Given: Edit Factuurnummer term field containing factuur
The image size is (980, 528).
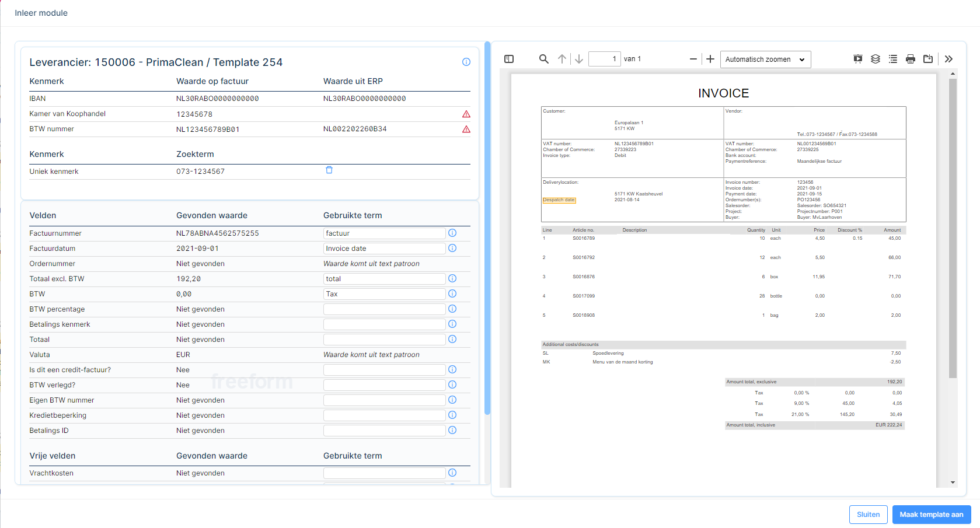Looking at the screenshot, I should pyautogui.click(x=384, y=233).
